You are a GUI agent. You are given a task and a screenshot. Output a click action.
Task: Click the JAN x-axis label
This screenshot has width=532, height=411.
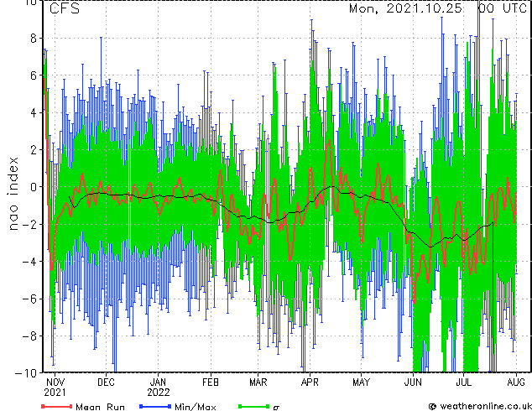[158, 382]
